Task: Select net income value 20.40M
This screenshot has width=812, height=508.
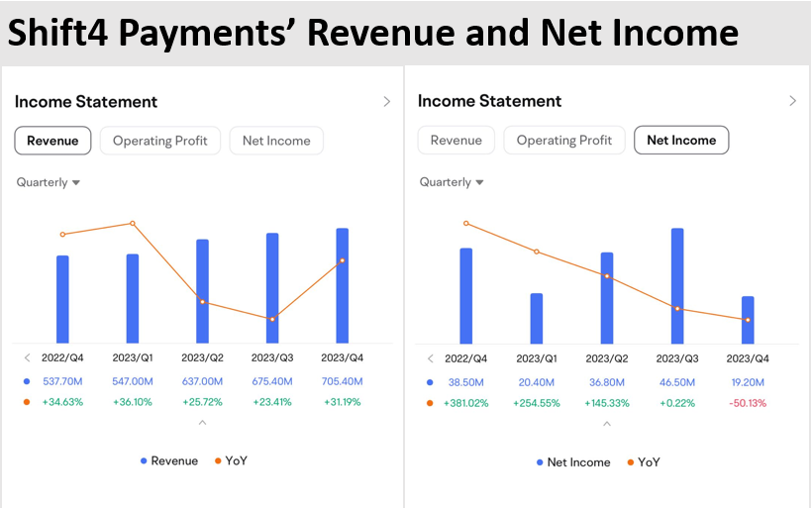Action: pos(537,382)
